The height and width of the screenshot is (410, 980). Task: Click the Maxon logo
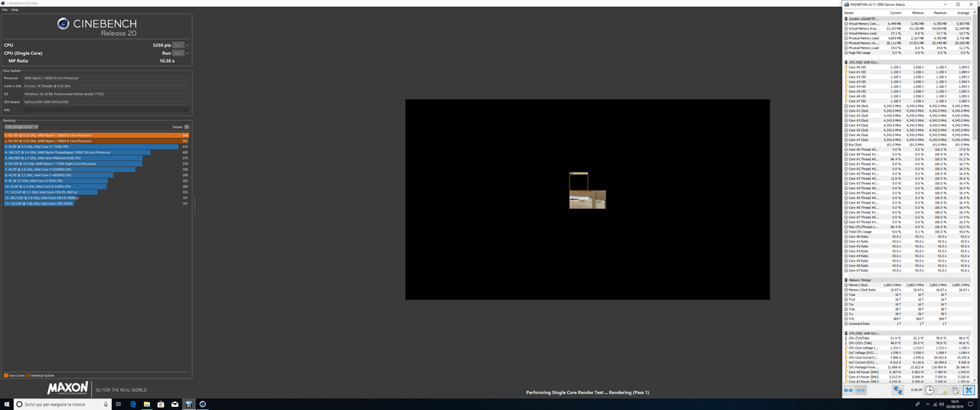point(68,389)
